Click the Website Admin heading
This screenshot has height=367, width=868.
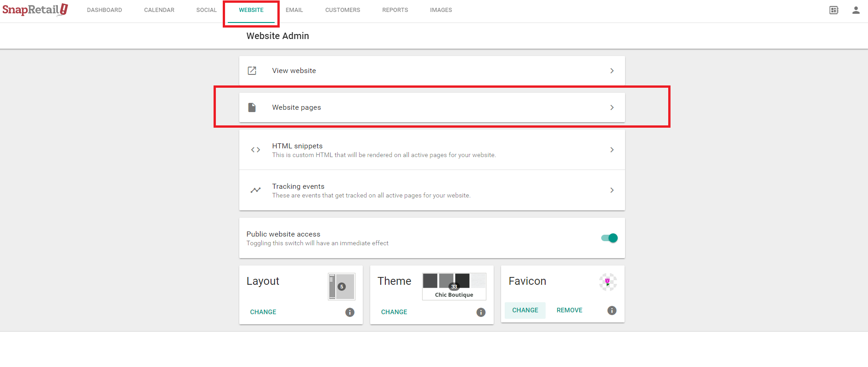278,36
